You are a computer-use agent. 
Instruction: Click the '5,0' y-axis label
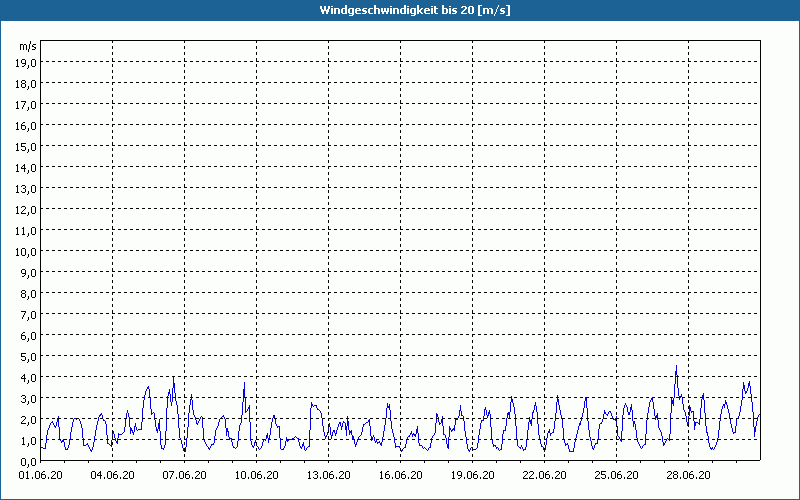pyautogui.click(x=28, y=357)
